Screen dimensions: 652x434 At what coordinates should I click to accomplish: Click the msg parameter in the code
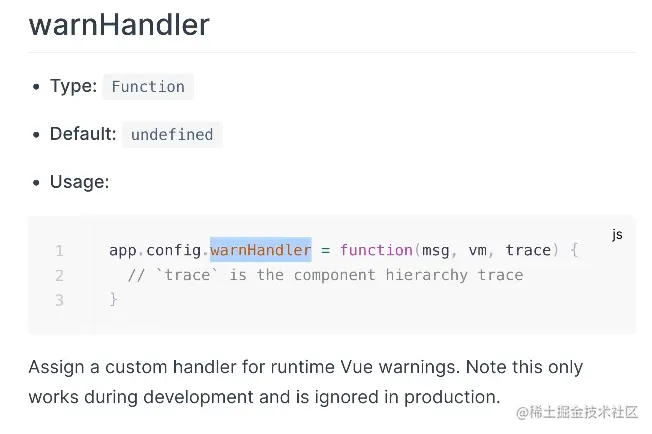435,250
